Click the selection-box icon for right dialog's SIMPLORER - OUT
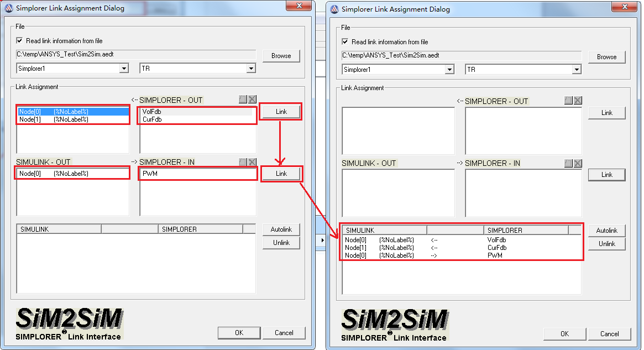Image resolution: width=644 pixels, height=350 pixels. 568,100
